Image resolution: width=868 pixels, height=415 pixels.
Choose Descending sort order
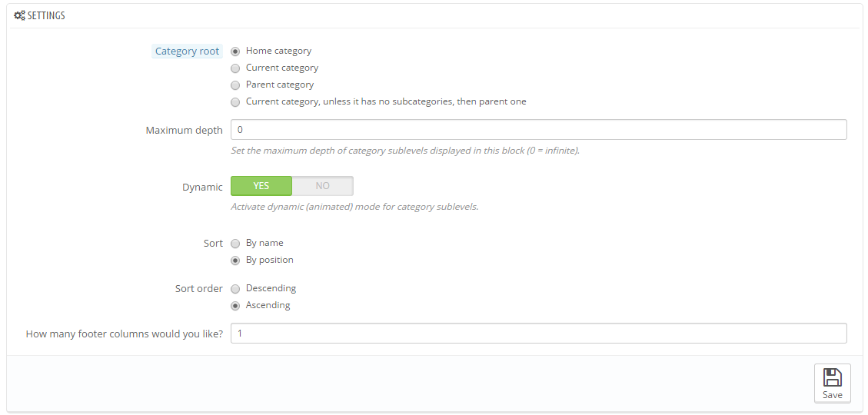[x=235, y=289]
